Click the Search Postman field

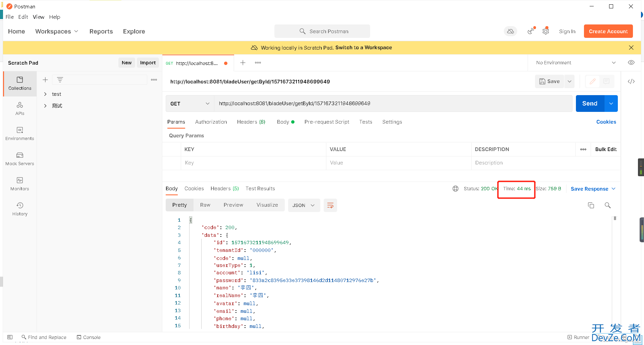[x=322, y=31]
